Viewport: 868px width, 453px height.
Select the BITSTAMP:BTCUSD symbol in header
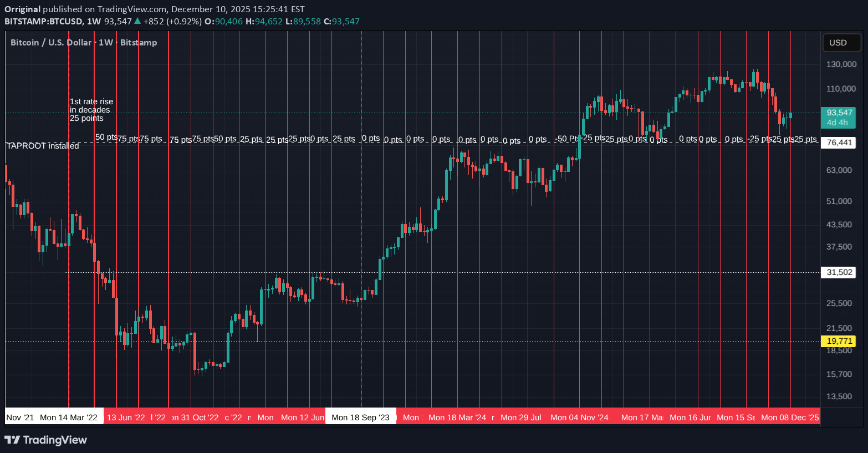coord(44,22)
